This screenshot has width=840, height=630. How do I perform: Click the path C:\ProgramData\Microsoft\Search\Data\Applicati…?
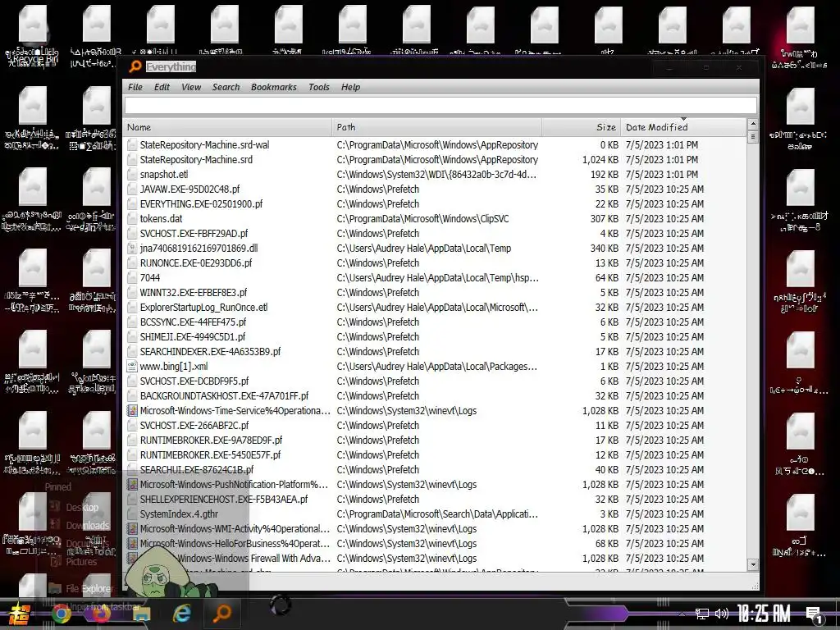tap(437, 514)
